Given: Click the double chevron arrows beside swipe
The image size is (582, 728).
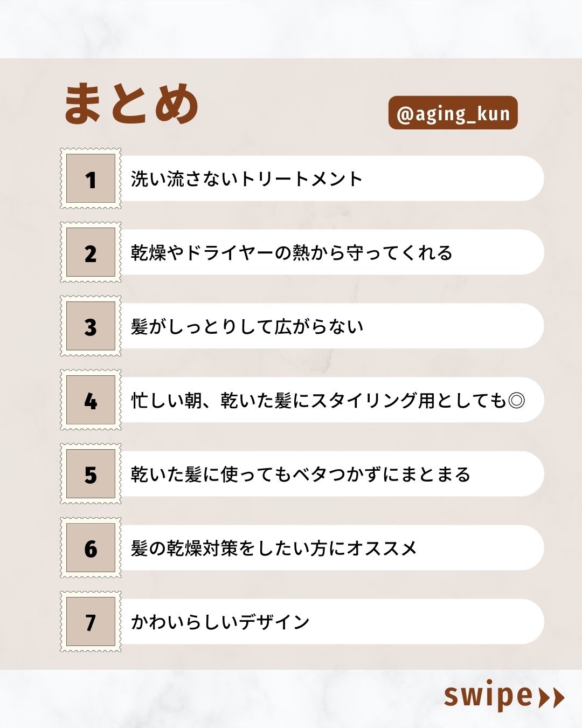Looking at the screenshot, I should (x=551, y=697).
